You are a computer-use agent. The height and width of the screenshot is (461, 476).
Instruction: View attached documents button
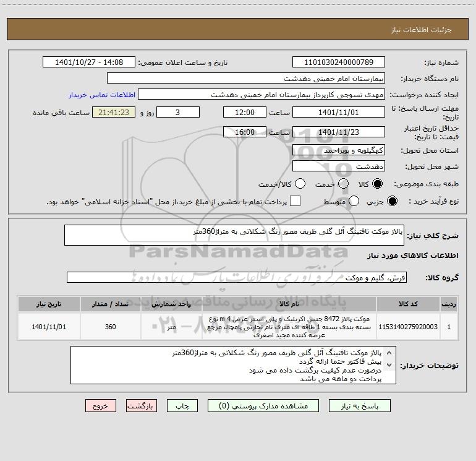tap(263, 406)
